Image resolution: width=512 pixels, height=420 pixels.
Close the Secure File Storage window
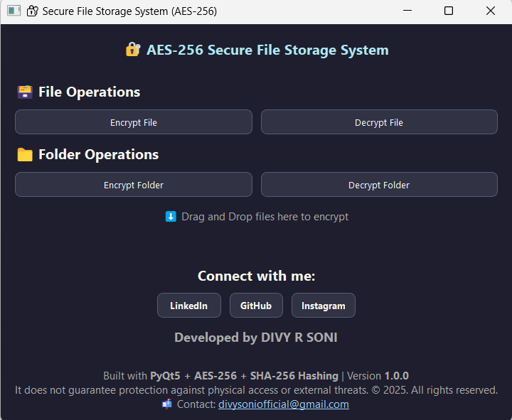[x=491, y=11]
